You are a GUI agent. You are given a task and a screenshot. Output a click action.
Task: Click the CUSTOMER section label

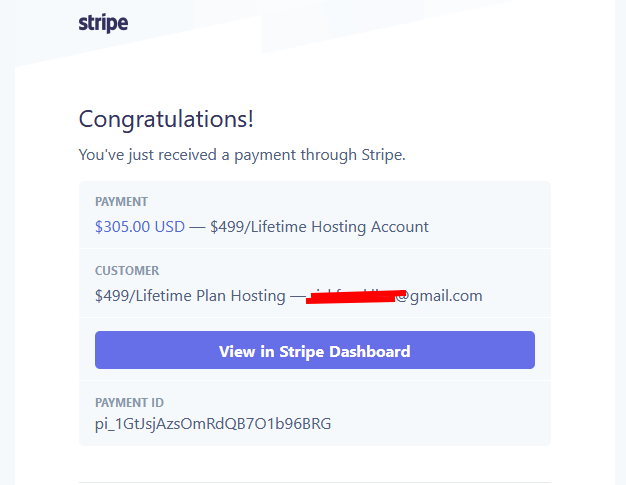pos(127,271)
